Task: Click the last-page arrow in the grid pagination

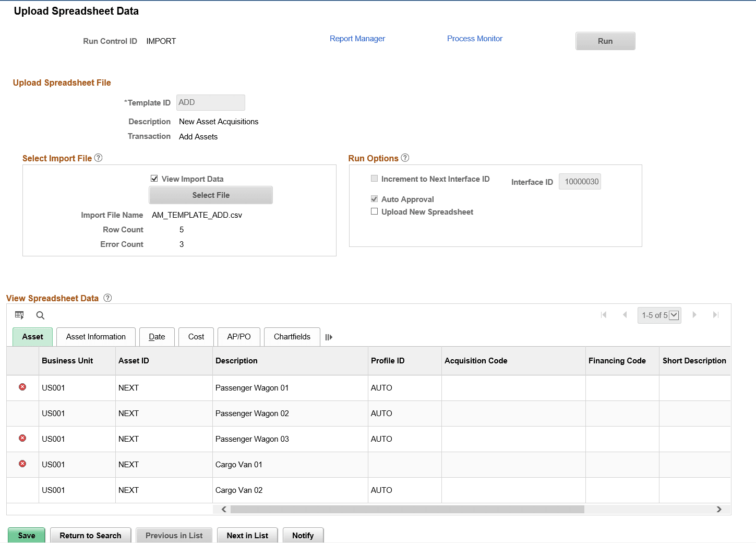Action: click(x=715, y=315)
